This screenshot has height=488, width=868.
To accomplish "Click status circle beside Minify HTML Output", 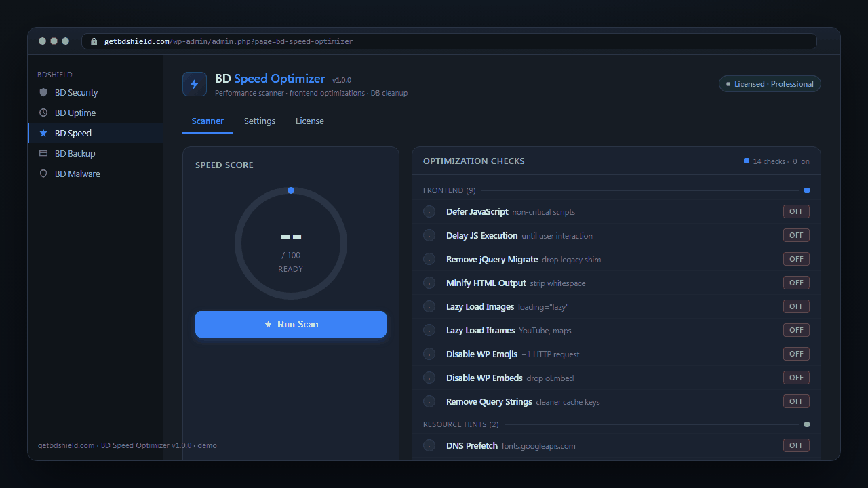I will [x=429, y=283].
